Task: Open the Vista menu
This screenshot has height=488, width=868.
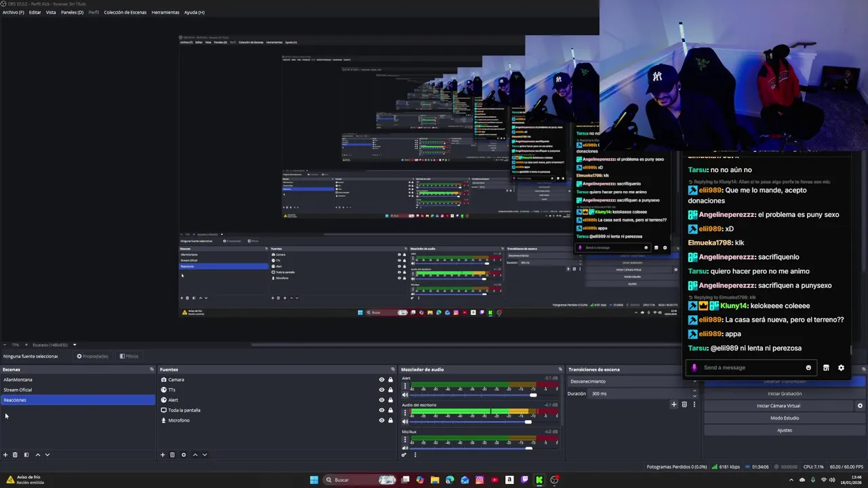Action: coord(51,12)
